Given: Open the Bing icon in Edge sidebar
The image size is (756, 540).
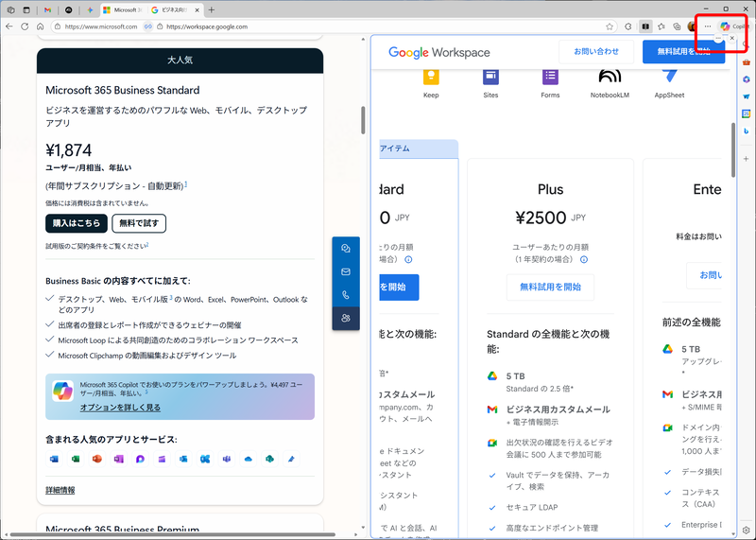Looking at the screenshot, I should [x=747, y=131].
